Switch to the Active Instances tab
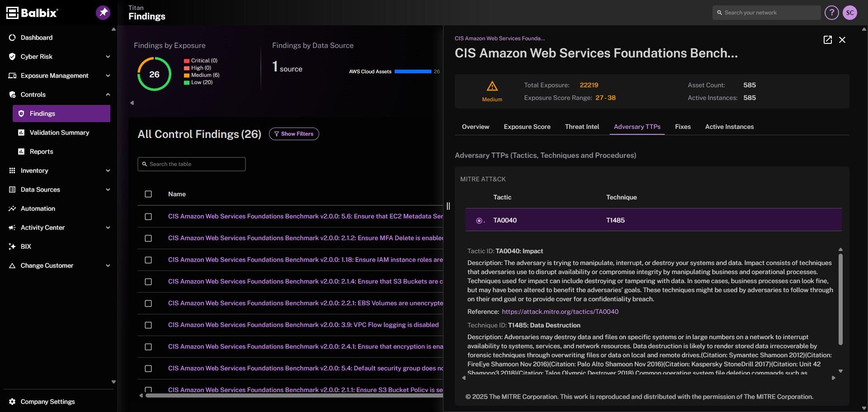The image size is (868, 412). [729, 127]
